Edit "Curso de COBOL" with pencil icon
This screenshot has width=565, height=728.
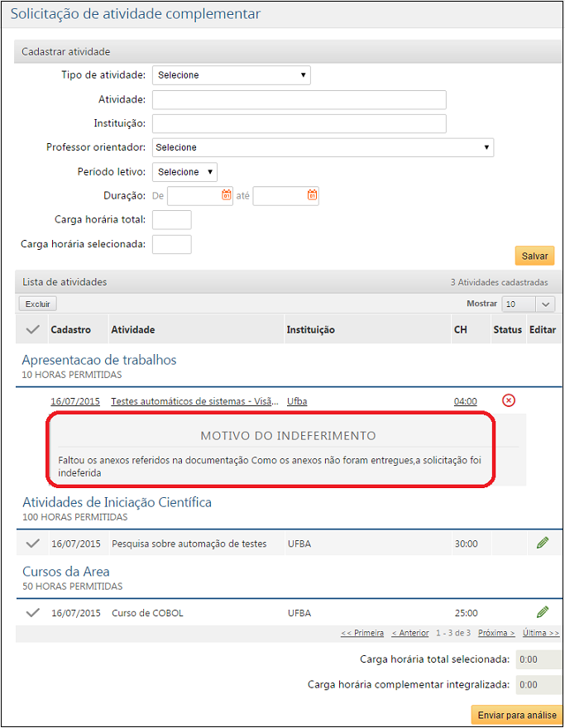pos(542,612)
